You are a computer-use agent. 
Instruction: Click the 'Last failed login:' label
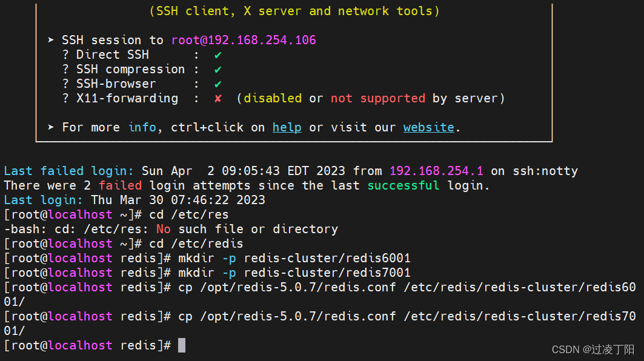pyautogui.click(x=68, y=171)
